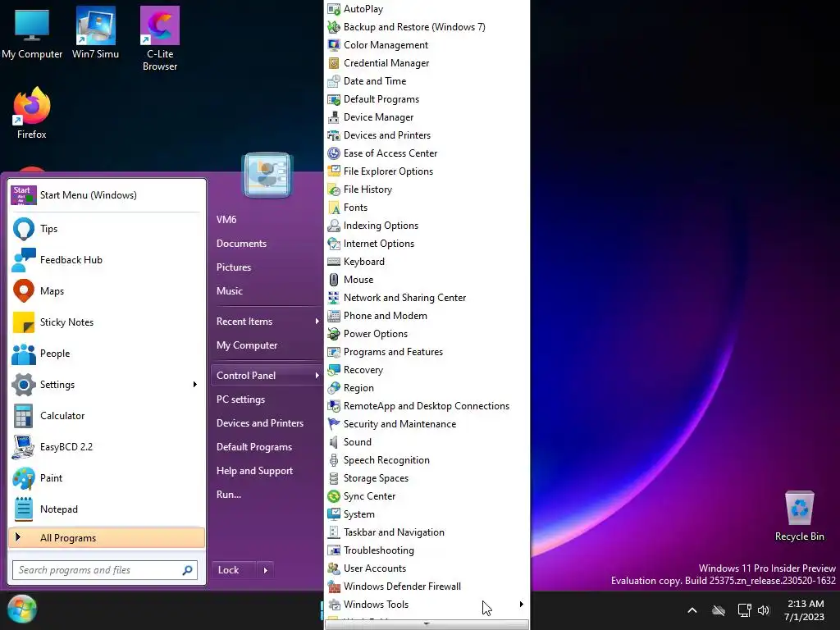Open Credential Manager item
This screenshot has height=630, width=840.
pyautogui.click(x=427, y=63)
